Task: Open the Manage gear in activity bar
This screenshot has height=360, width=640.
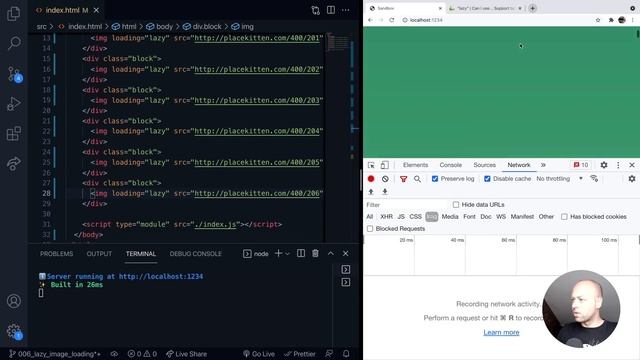Action: [14, 331]
